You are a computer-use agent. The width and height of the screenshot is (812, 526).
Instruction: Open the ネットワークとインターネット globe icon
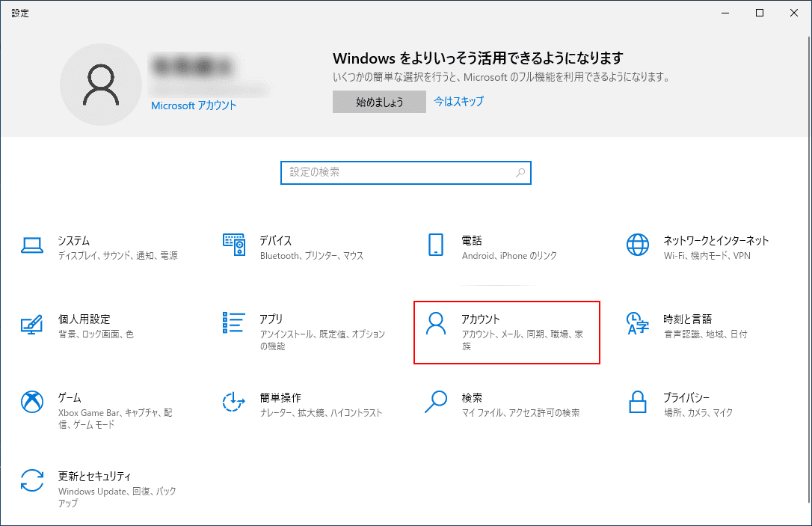tap(638, 245)
